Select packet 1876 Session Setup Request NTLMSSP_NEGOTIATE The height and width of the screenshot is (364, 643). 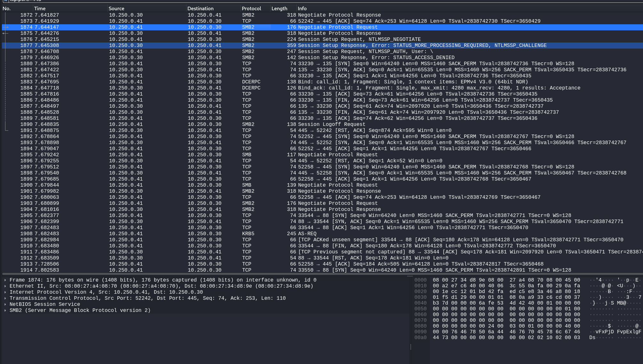pyautogui.click(x=322, y=39)
